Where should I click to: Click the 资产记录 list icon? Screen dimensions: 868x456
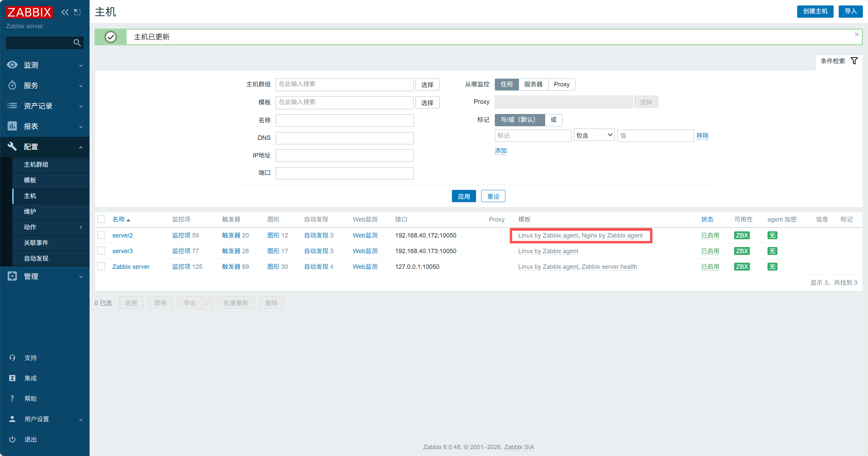[12, 105]
